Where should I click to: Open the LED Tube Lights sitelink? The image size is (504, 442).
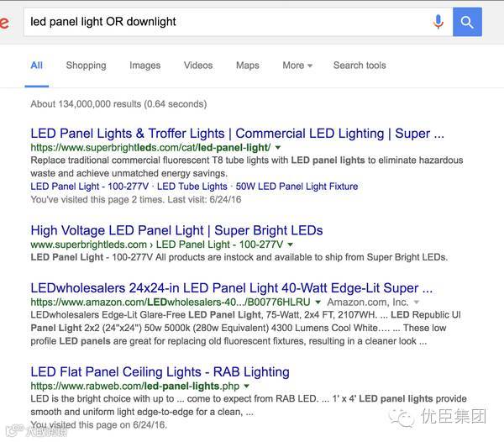tap(192, 187)
